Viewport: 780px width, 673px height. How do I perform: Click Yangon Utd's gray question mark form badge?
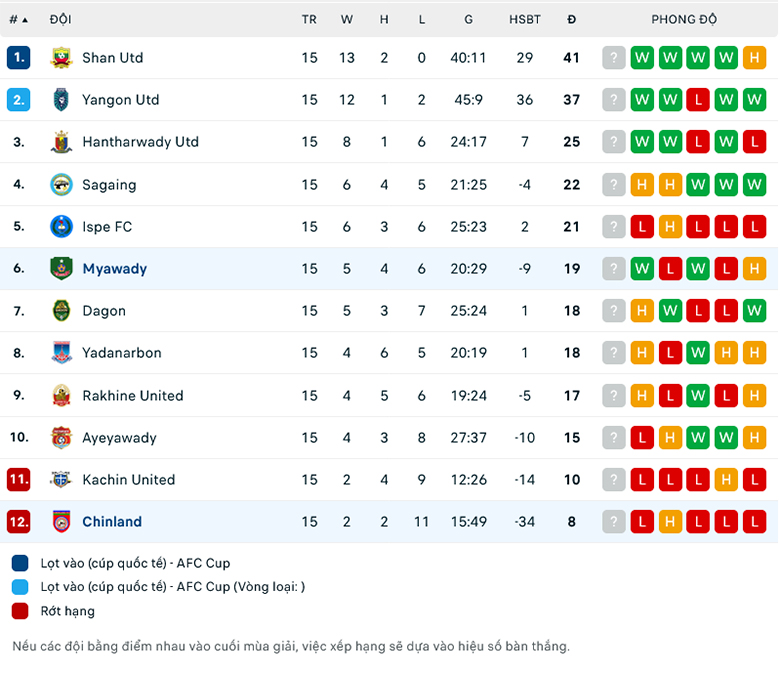click(614, 100)
